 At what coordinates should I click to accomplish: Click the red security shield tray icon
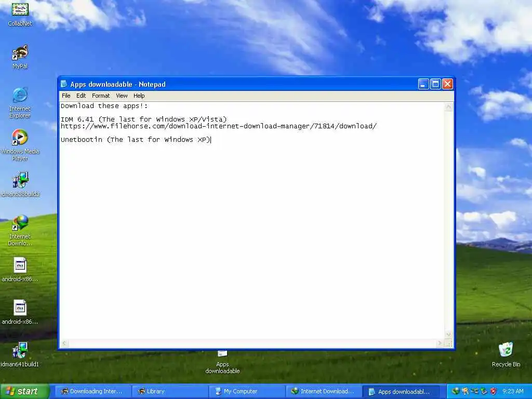point(494,391)
